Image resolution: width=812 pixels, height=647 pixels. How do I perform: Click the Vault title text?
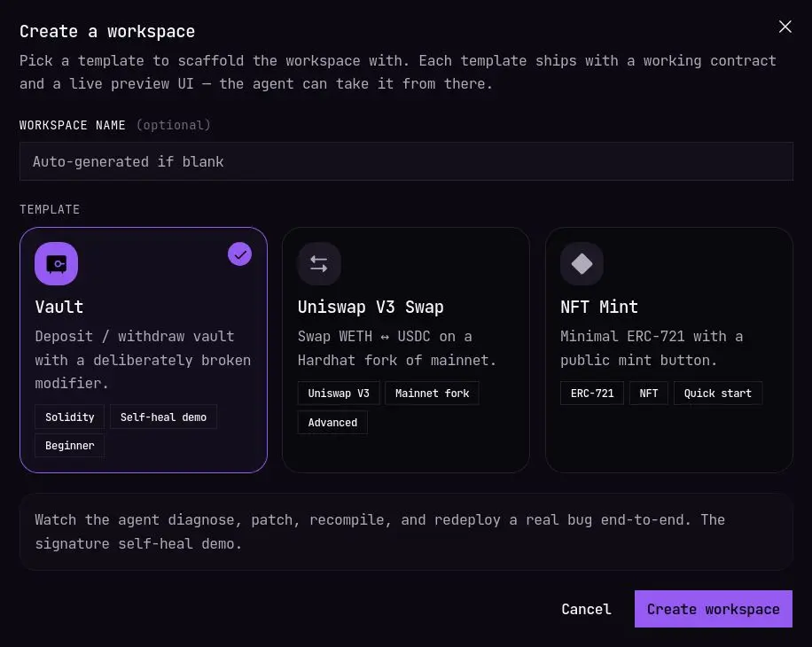pos(59,307)
